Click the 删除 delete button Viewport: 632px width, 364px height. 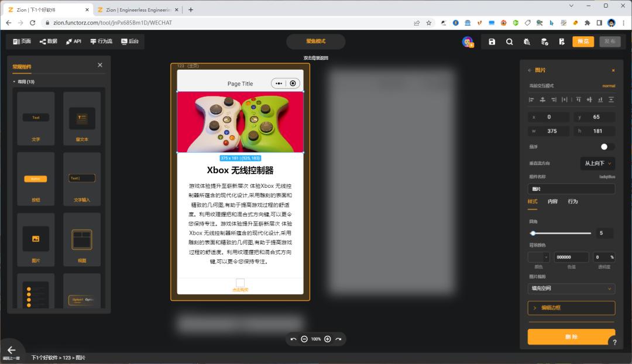(571, 337)
